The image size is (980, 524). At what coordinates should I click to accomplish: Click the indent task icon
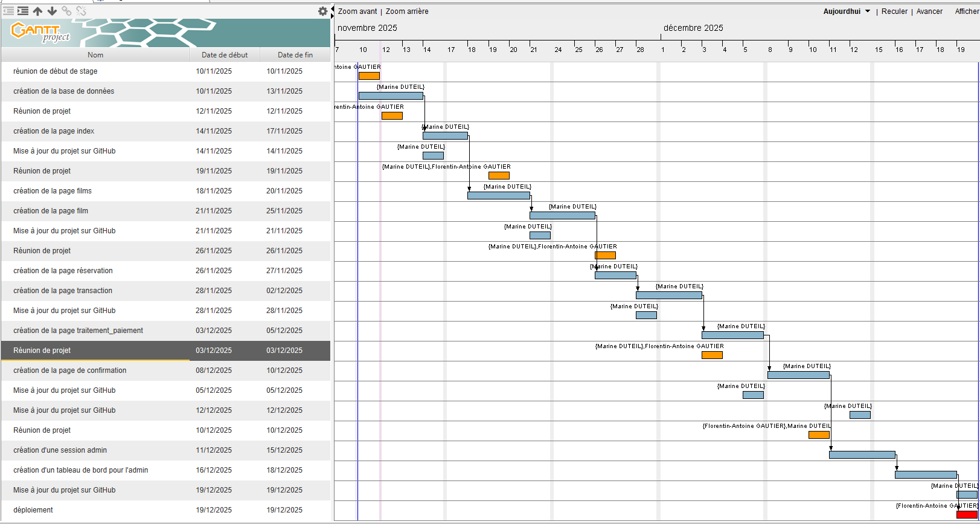[x=23, y=11]
